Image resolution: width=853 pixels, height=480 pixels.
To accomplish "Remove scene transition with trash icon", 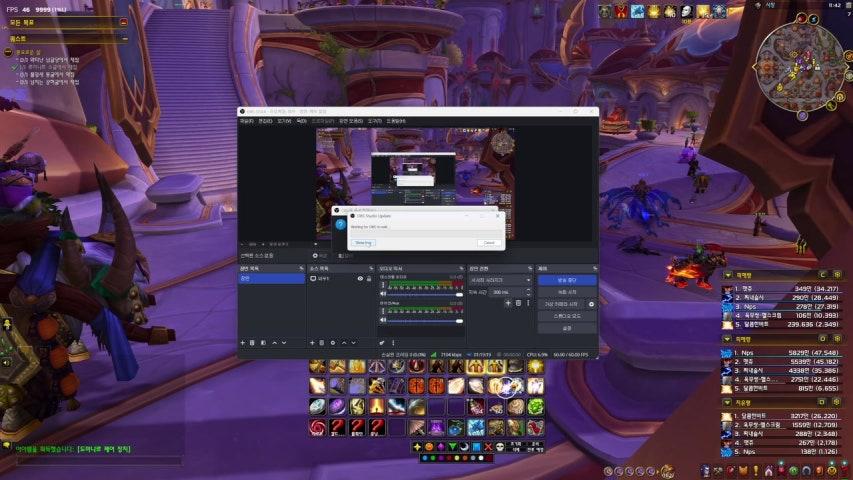I will (518, 303).
